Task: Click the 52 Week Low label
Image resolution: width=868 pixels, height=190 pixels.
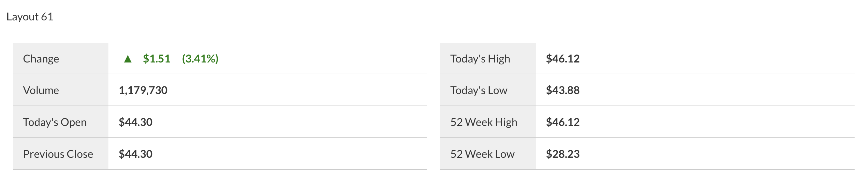Action: click(x=482, y=154)
